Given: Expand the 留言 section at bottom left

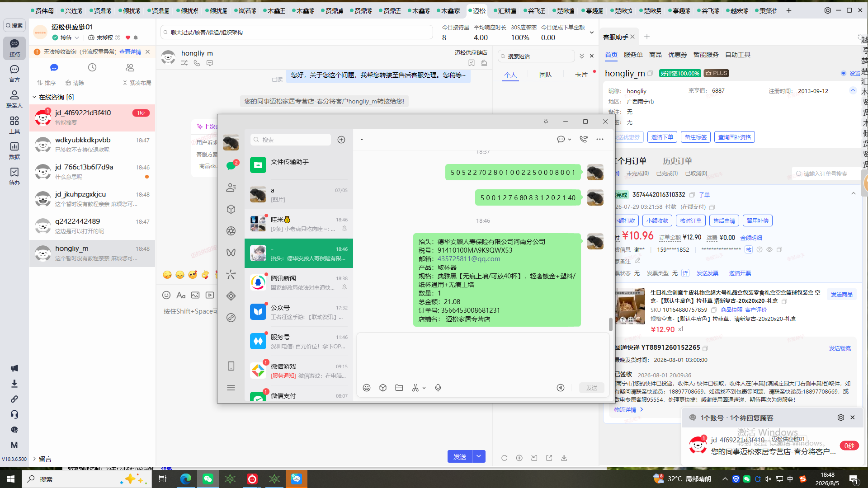Looking at the screenshot, I should pos(34,459).
